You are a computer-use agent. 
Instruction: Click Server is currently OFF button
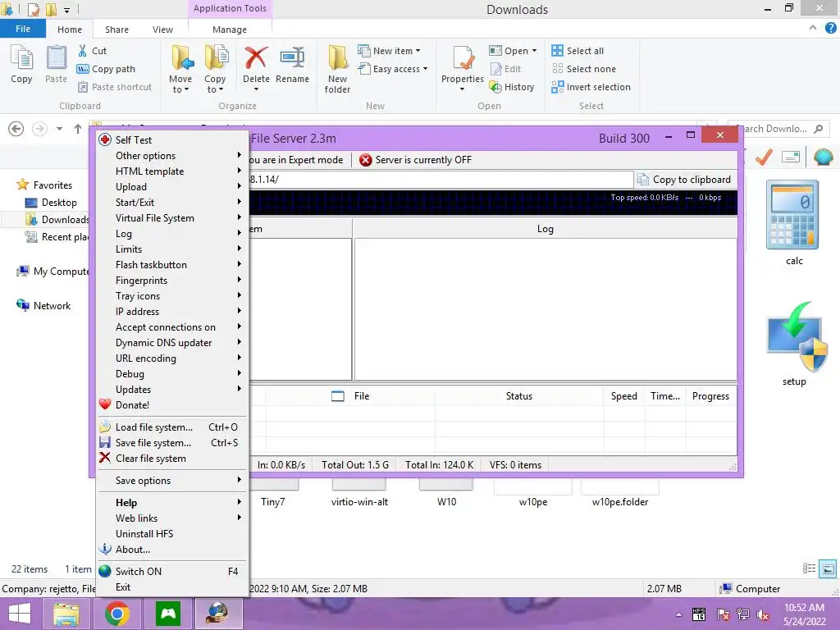(416, 160)
